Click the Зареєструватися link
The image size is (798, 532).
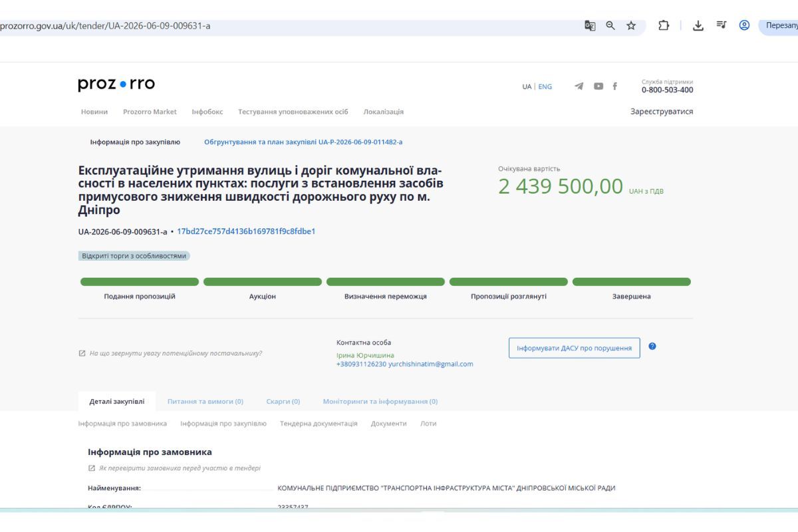[x=662, y=112]
